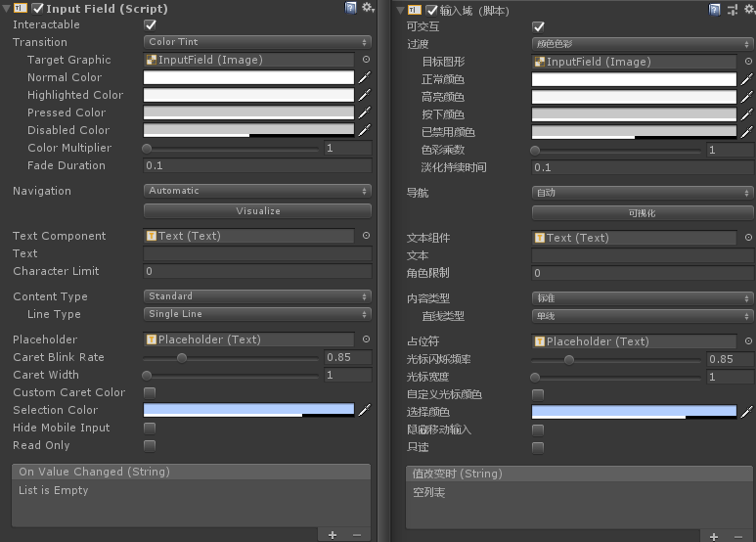Toggle 输入域 (脚本) component enabled checkbox
Image resolution: width=756 pixels, height=542 pixels.
[x=432, y=10]
